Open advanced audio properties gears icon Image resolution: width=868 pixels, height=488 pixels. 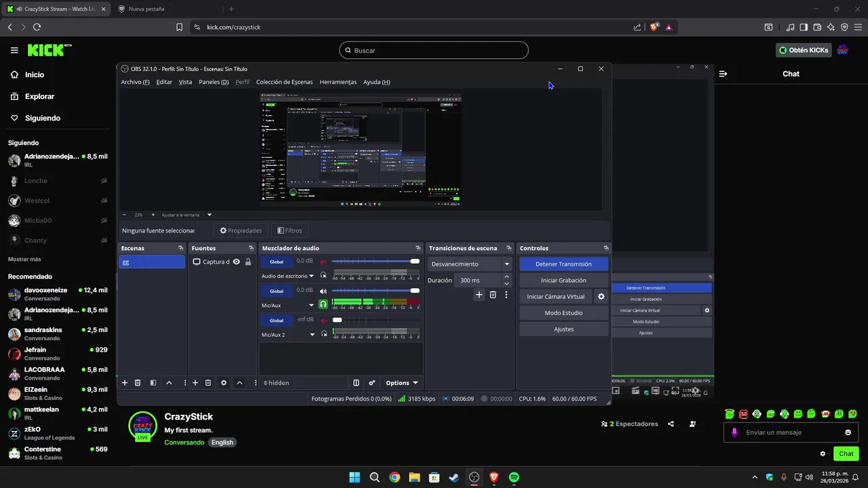(372, 383)
